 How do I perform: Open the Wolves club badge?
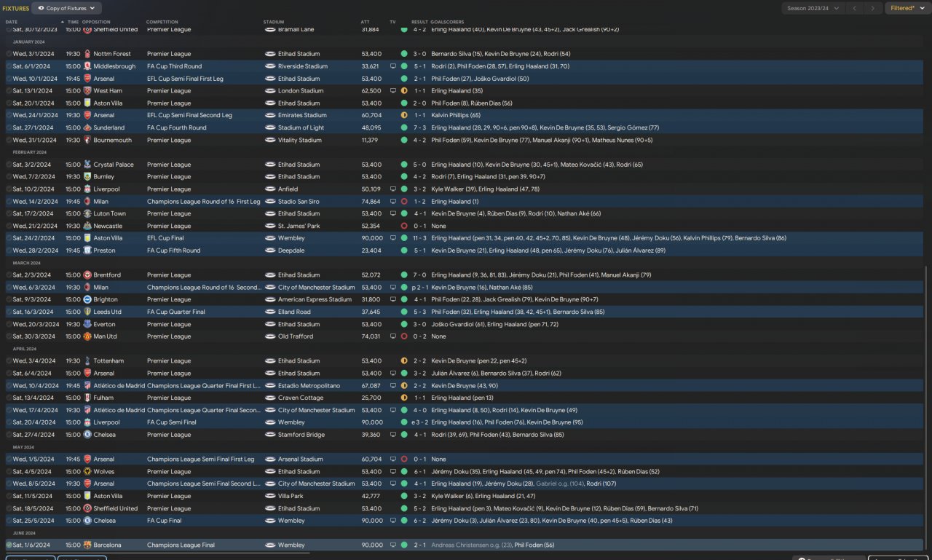coord(87,472)
